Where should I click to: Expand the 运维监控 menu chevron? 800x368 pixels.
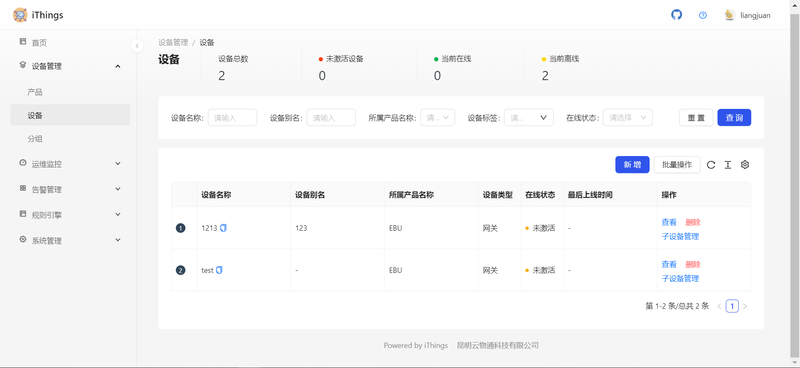pyautogui.click(x=118, y=164)
